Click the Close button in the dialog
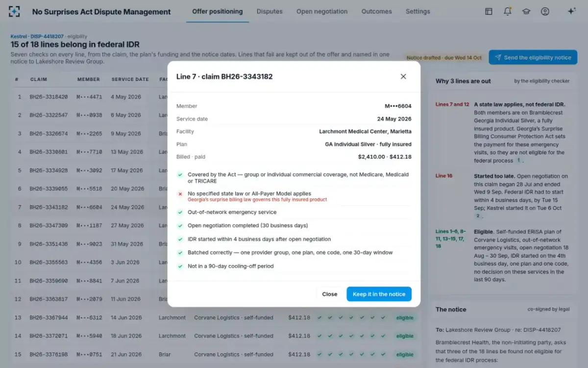Viewport: 588px width, 368px height. 329,294
